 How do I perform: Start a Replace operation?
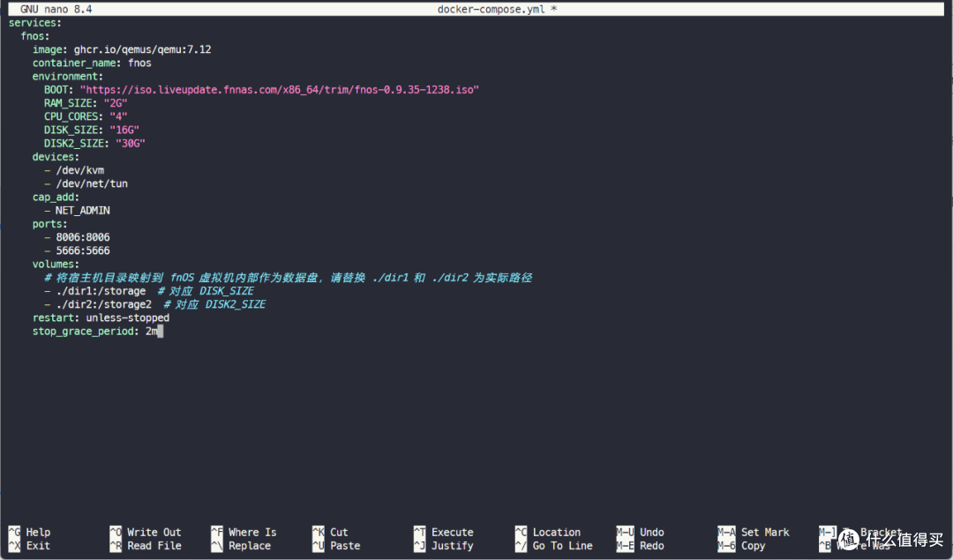click(253, 545)
